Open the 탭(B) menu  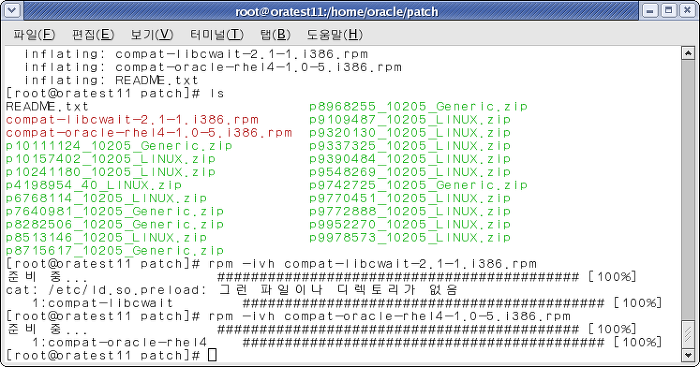pyautogui.click(x=275, y=34)
